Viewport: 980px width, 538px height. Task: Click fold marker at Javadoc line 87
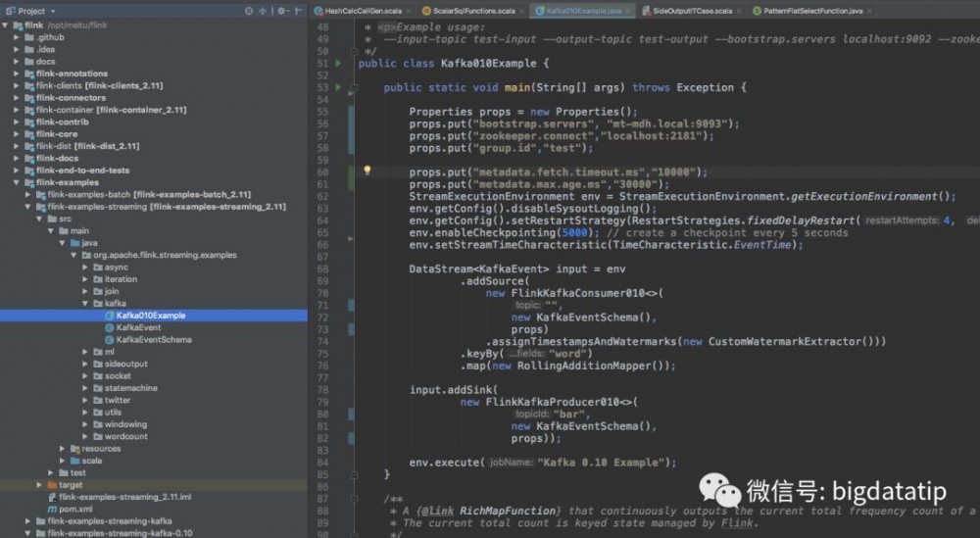tap(353, 499)
